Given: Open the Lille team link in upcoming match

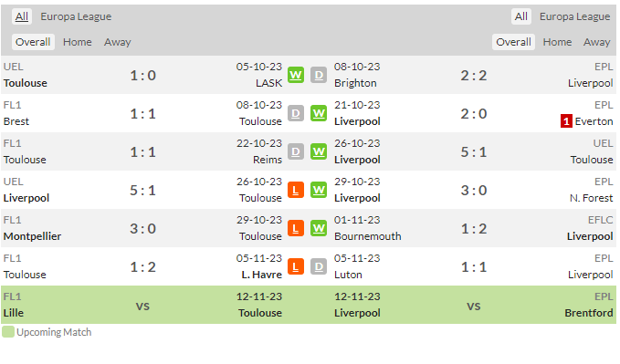Looking at the screenshot, I should [14, 313].
